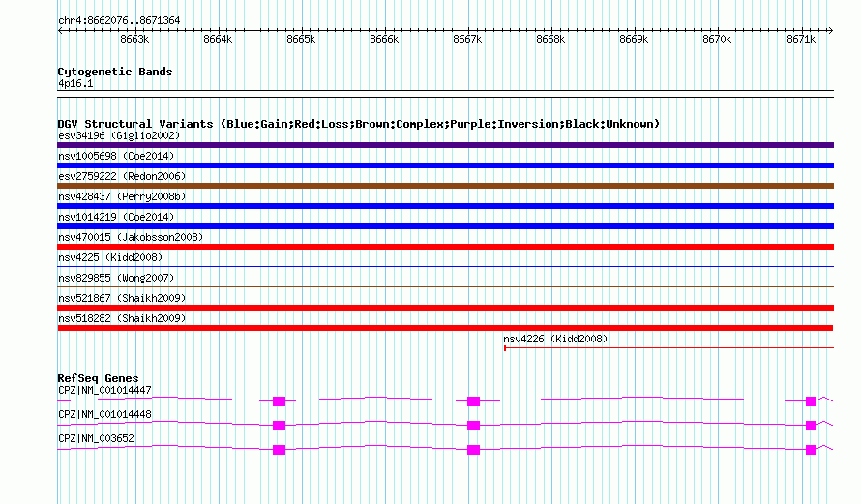
Task: Click the esv2759222 (Redon2006) brown complex bar
Action: [445, 186]
